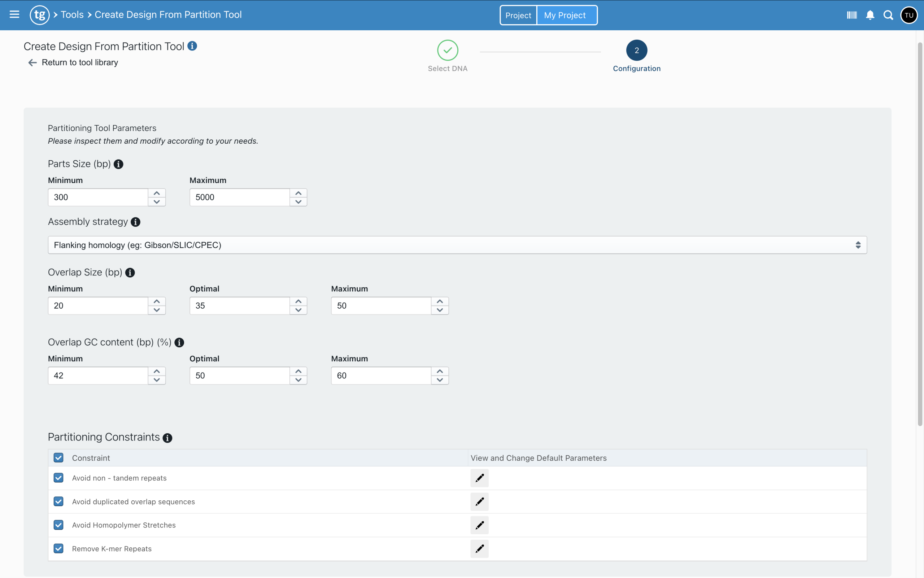The image size is (924, 578).
Task: Click Tools in the breadcrumb
Action: pyautogui.click(x=72, y=14)
